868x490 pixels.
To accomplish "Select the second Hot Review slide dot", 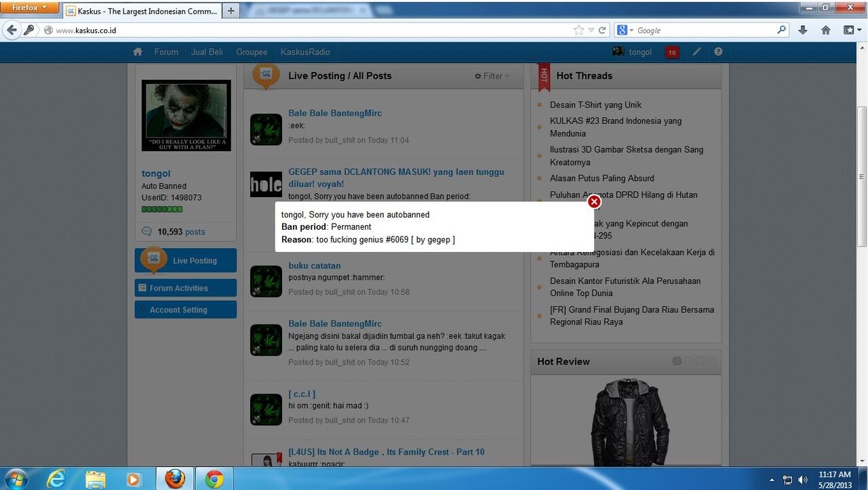I will 688,361.
